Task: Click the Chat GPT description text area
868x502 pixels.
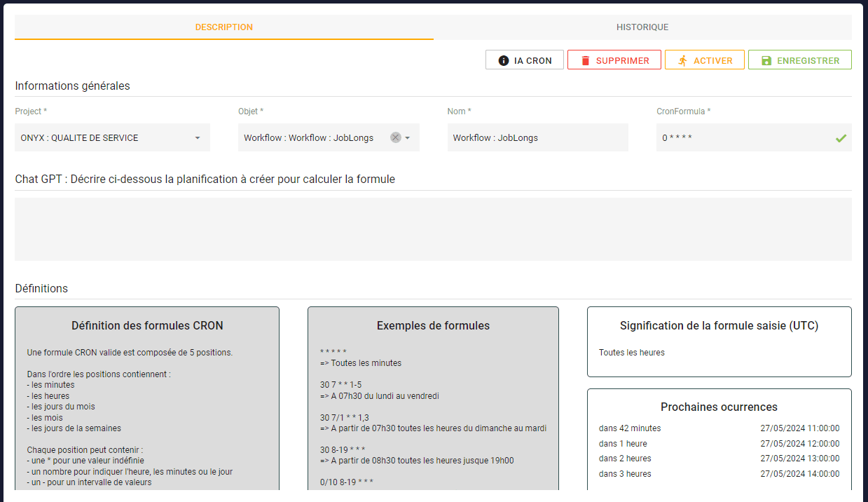Action: coord(433,229)
